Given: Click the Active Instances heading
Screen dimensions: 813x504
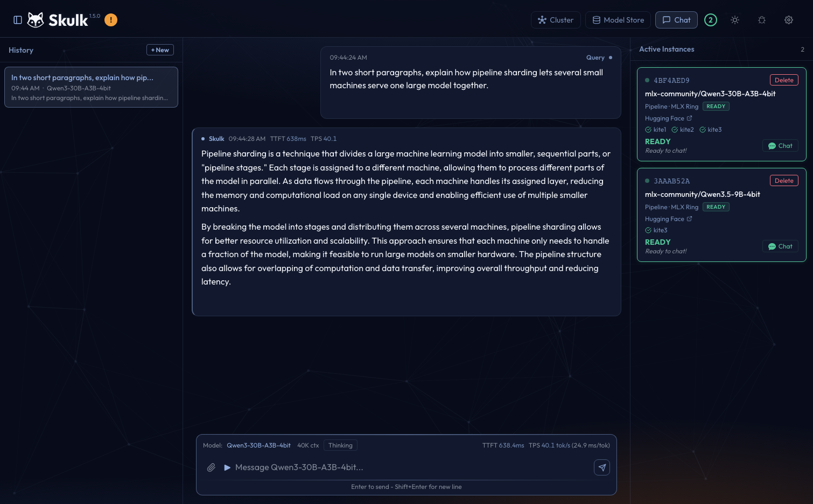Looking at the screenshot, I should coord(667,49).
